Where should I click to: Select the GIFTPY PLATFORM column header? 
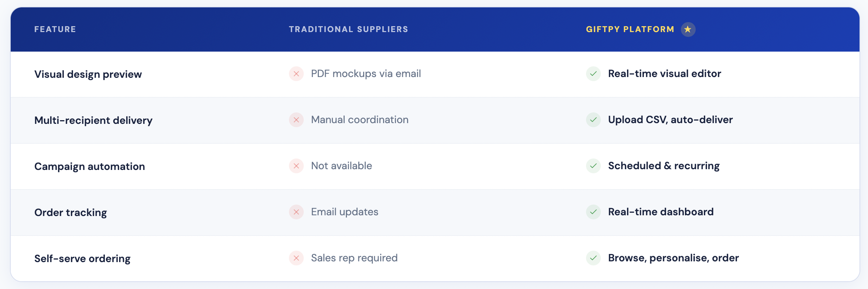tap(630, 29)
